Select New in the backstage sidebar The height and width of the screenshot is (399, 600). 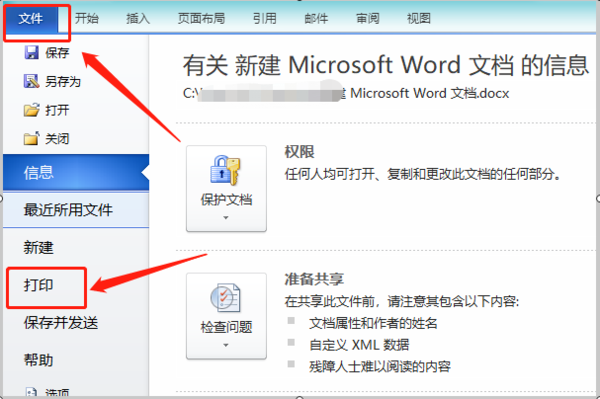[x=38, y=248]
